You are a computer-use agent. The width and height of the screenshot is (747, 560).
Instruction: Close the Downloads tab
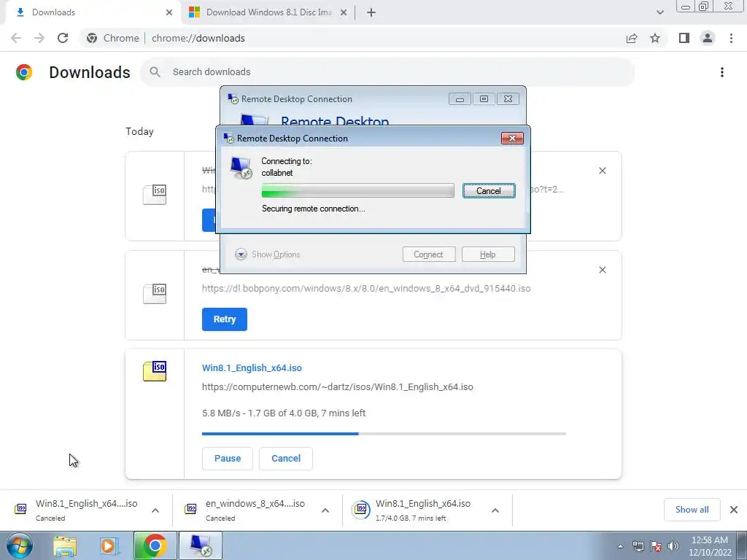click(169, 12)
